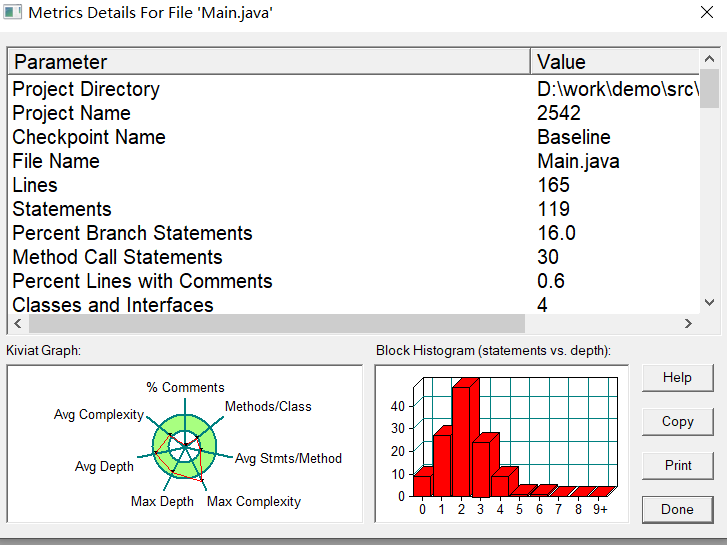Click the Help button
The image size is (727, 545).
(677, 378)
